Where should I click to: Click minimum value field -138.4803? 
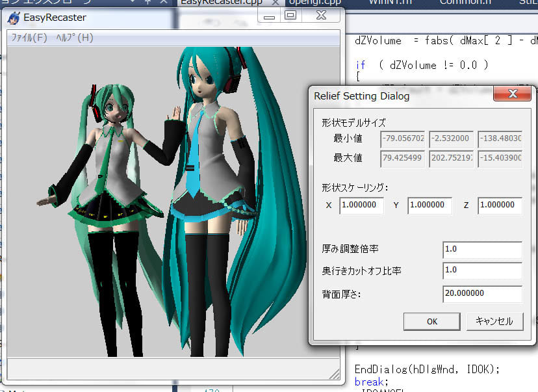point(500,139)
